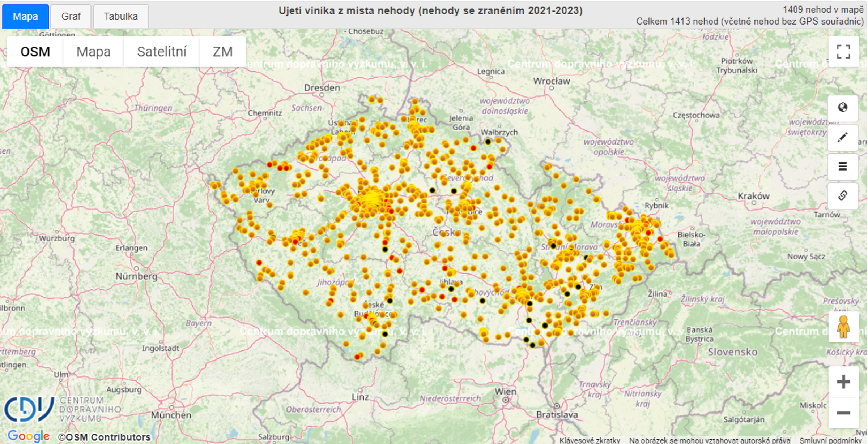Image resolution: width=868 pixels, height=444 pixels.
Task: Switch to Satelitní base layer
Action: click(x=162, y=52)
